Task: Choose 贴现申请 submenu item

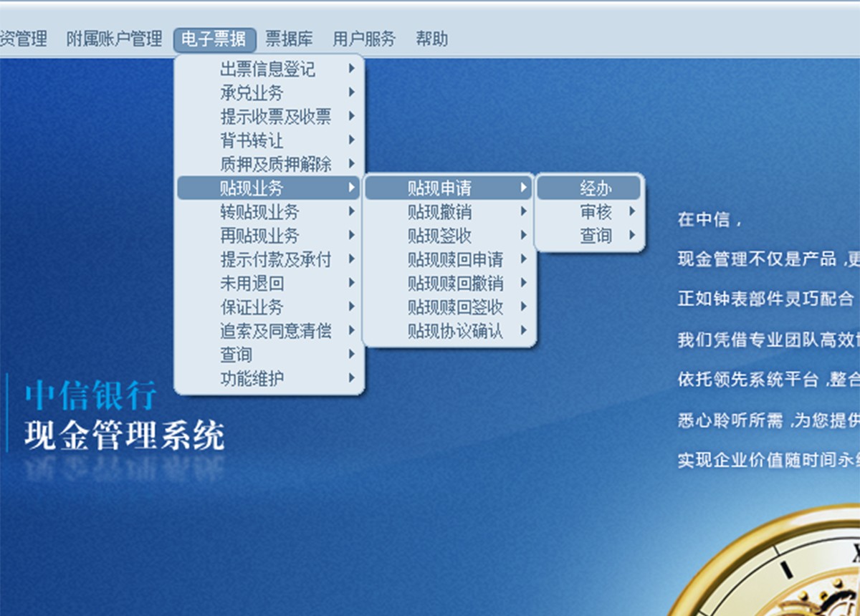Action: (x=449, y=188)
